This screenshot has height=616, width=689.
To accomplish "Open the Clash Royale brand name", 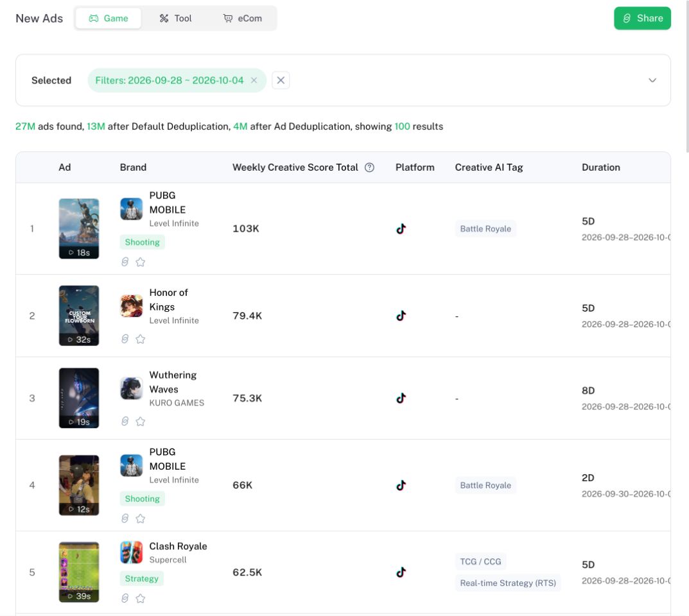I will click(x=178, y=546).
